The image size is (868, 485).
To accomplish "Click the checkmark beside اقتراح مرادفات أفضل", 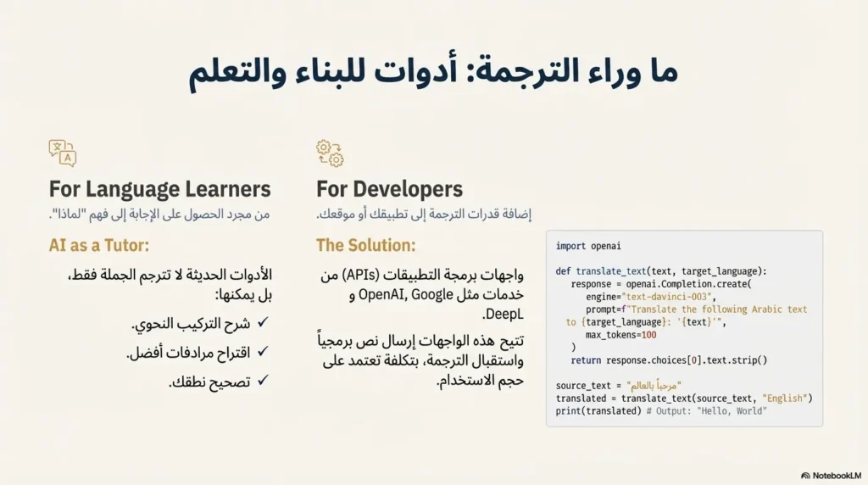I will pyautogui.click(x=263, y=352).
